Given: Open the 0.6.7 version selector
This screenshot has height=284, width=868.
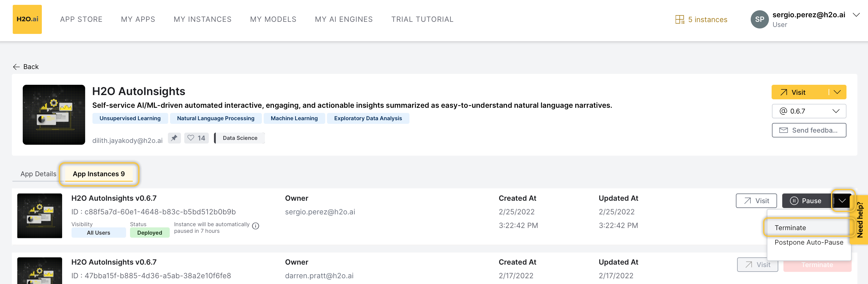Looking at the screenshot, I should (x=809, y=111).
